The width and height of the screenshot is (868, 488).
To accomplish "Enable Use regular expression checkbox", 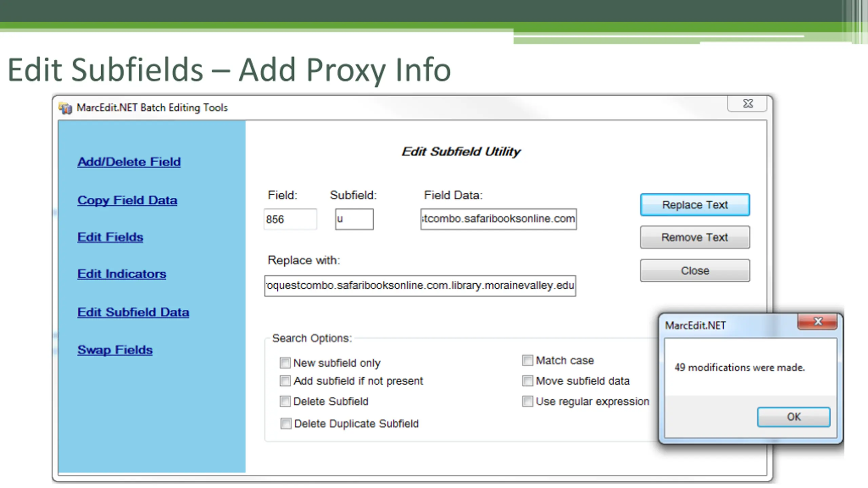I will tap(527, 401).
